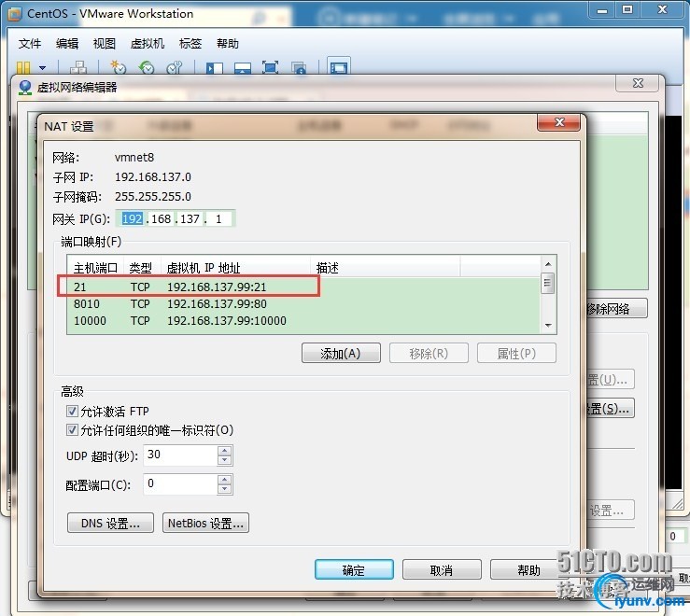Click the 添加(A) button
Screen dimensions: 690x616
tap(341, 354)
